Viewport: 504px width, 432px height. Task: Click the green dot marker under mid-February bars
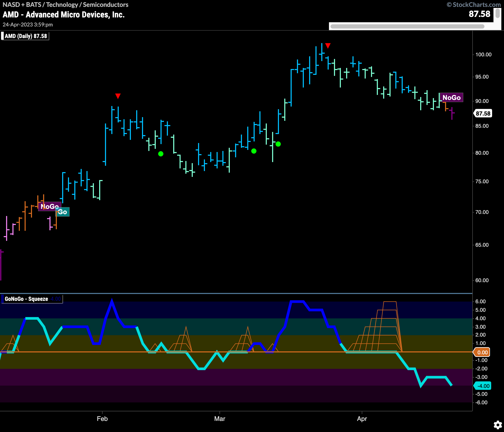tap(161, 154)
